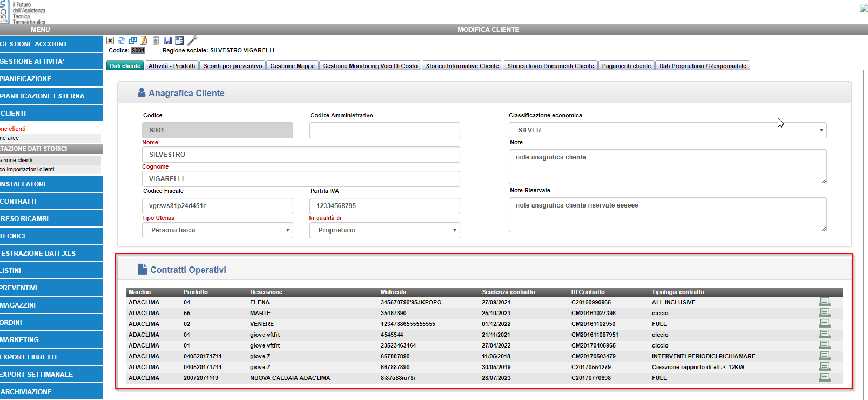868x400 pixels.
Task: Click the 'aree' submenu link
Action: tap(10, 138)
